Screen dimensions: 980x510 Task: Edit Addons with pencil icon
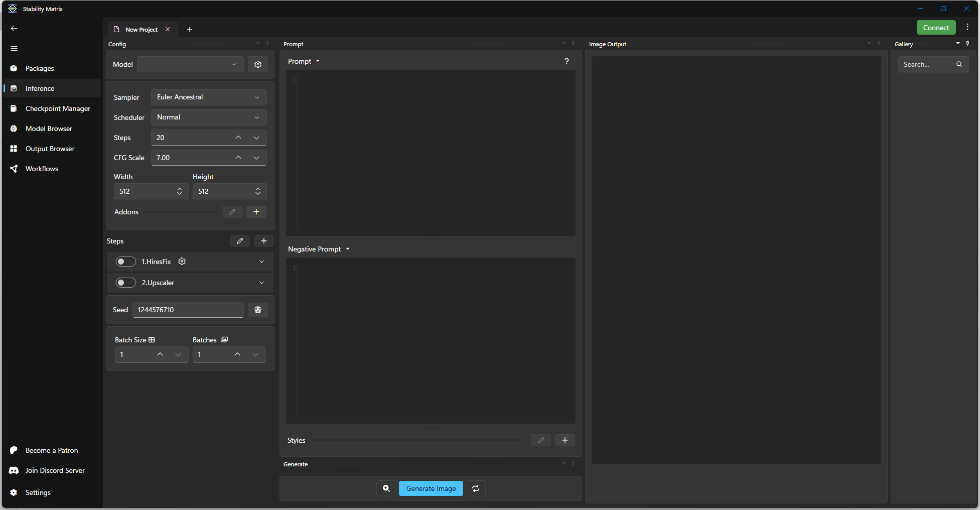tap(232, 212)
